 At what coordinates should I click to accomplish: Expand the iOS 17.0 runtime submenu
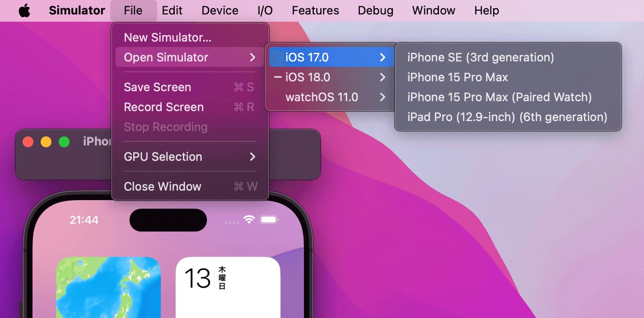click(x=331, y=57)
